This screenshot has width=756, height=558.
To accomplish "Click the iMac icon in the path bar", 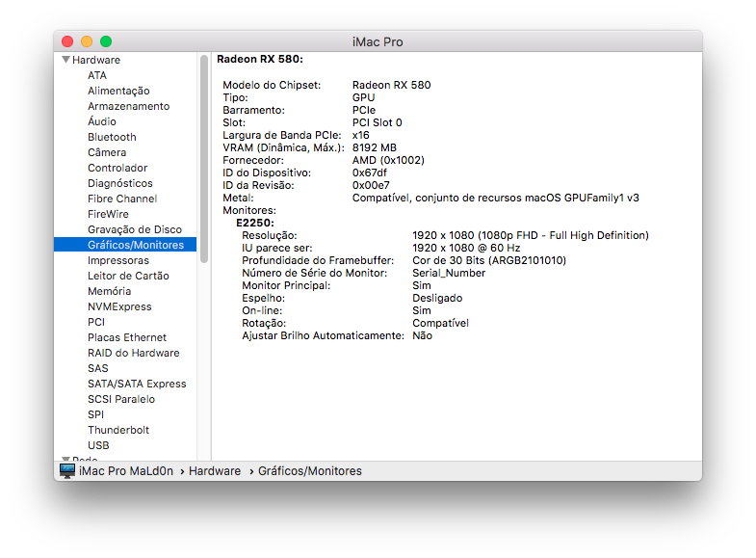I will [67, 470].
